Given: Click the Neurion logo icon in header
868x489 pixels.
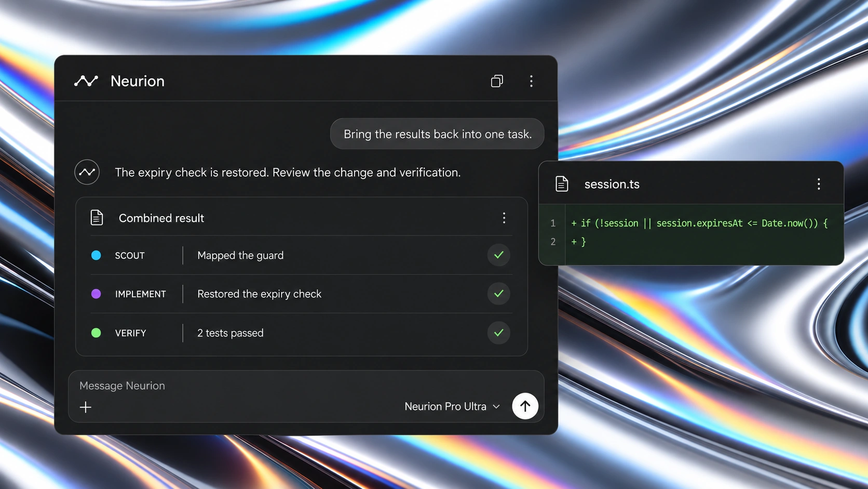Looking at the screenshot, I should point(86,81).
